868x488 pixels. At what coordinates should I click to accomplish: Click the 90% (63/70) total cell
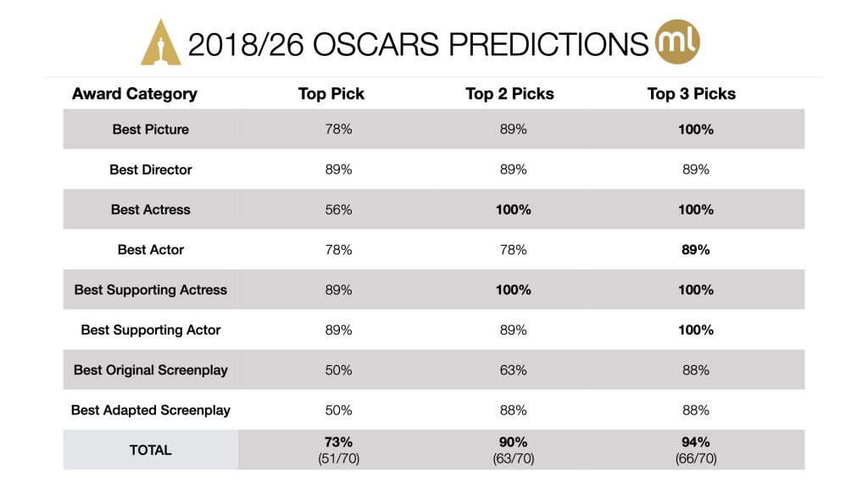514,450
